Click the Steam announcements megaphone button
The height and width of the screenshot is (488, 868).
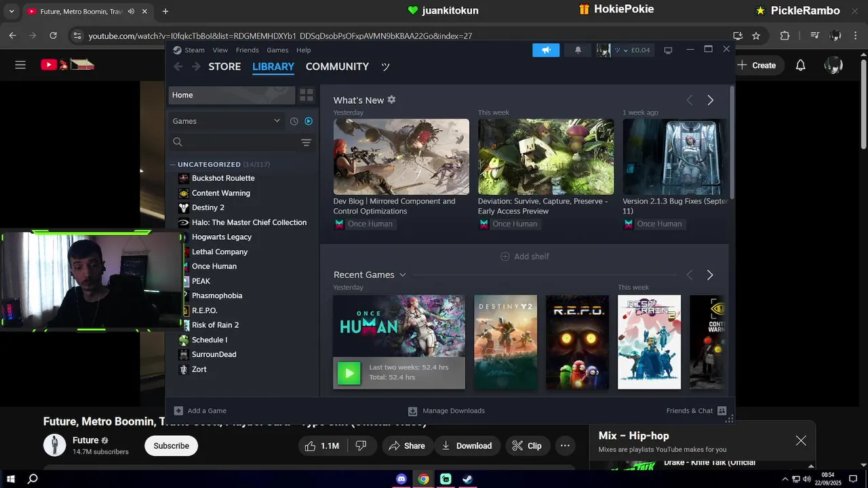pos(546,50)
